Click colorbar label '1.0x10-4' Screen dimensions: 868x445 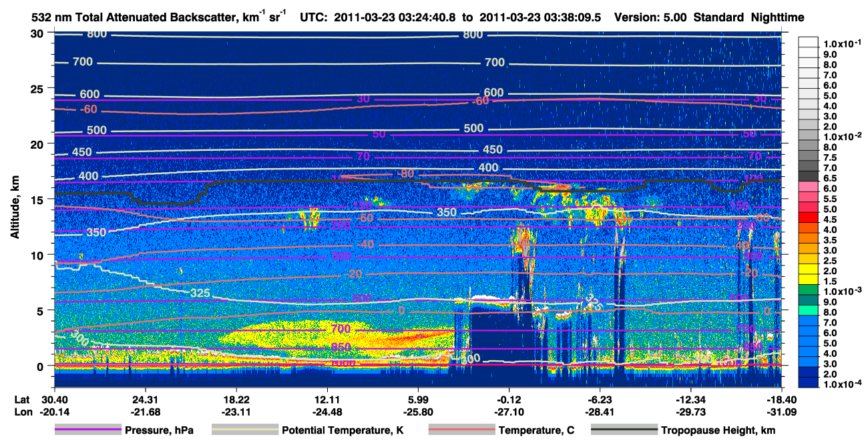[844, 385]
